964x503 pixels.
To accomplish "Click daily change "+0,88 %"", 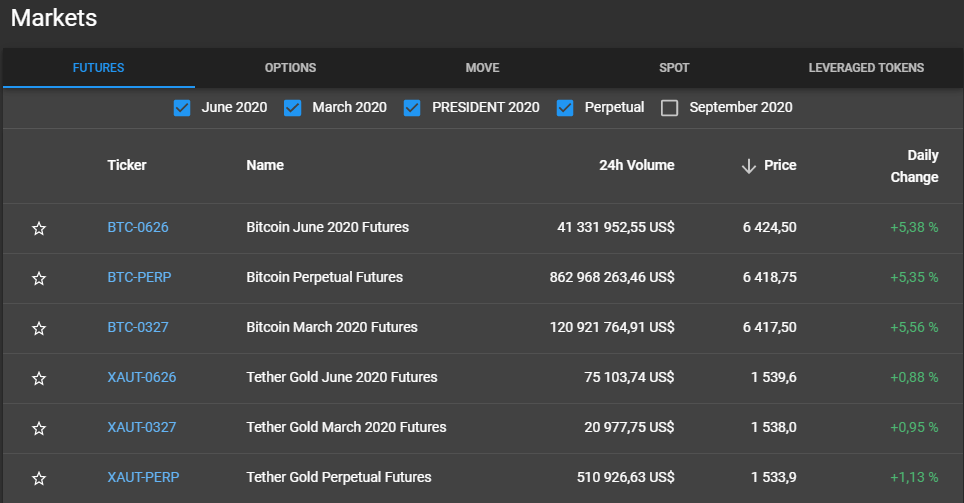I will tap(914, 377).
